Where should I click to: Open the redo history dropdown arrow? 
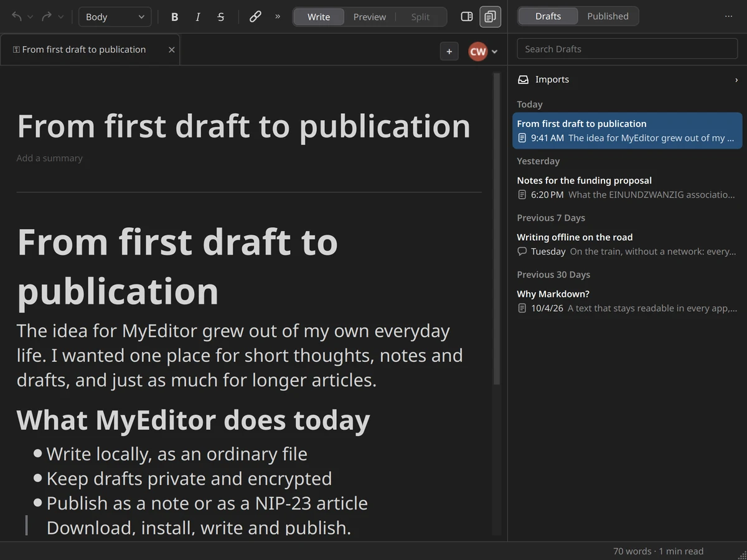60,17
